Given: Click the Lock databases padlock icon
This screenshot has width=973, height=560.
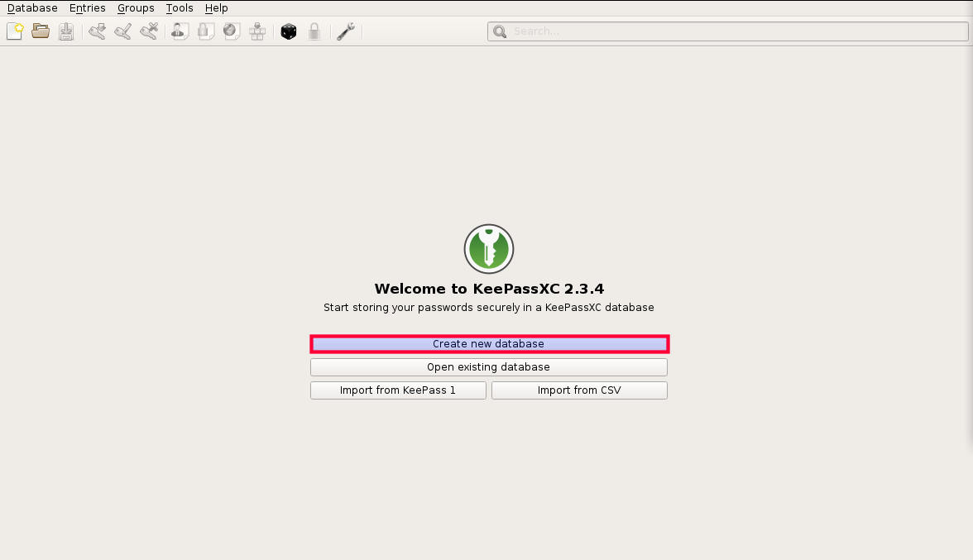Looking at the screenshot, I should point(314,31).
